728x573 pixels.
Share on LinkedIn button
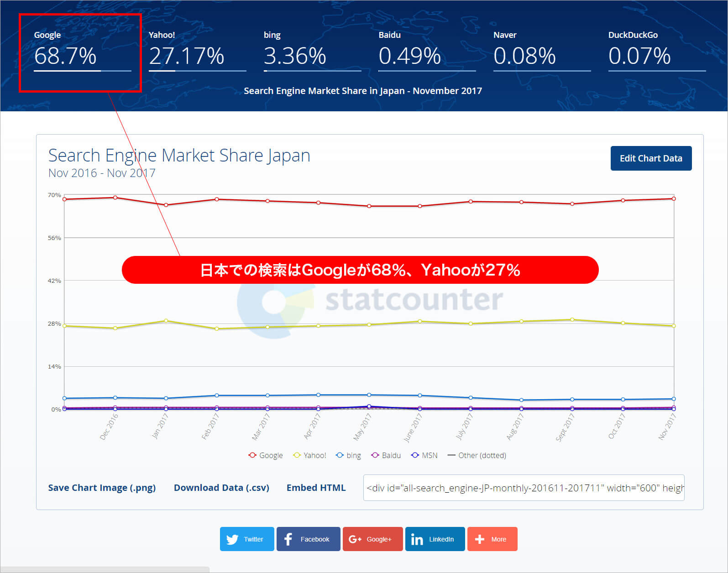(435, 539)
